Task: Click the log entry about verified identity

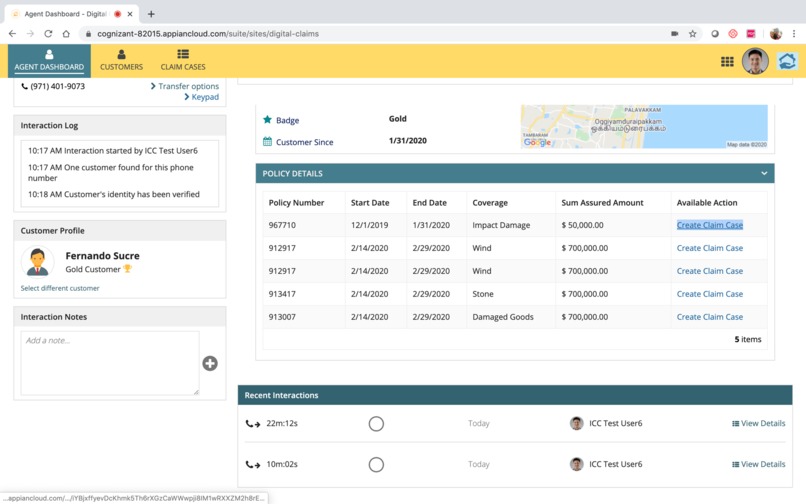Action: 114,194
